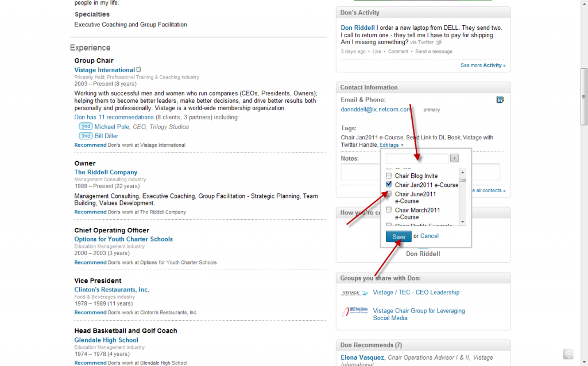
Task: Select the 2nd degree badge beside Bill Diller
Action: (x=86, y=135)
